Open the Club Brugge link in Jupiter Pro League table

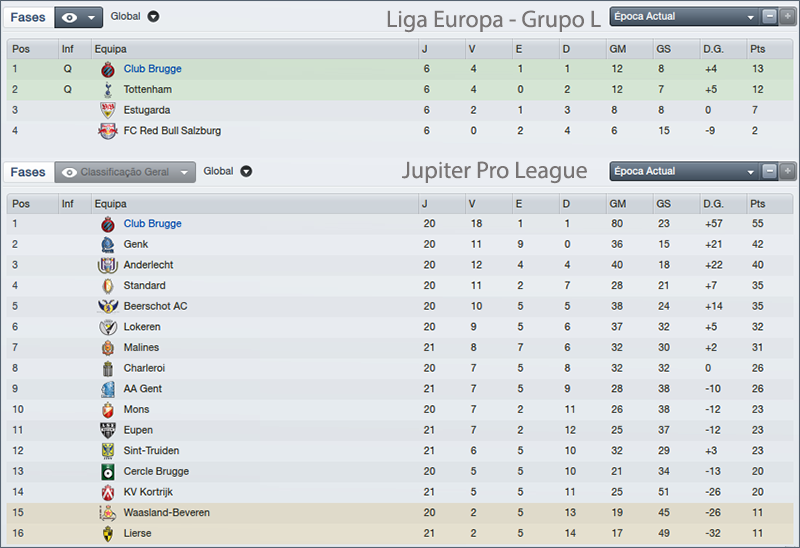click(152, 224)
